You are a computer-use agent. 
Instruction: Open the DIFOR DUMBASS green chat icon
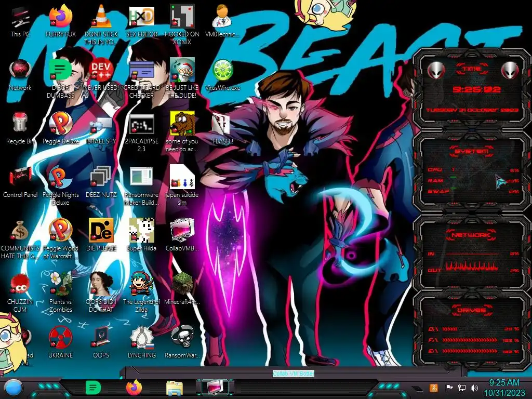[x=60, y=70]
